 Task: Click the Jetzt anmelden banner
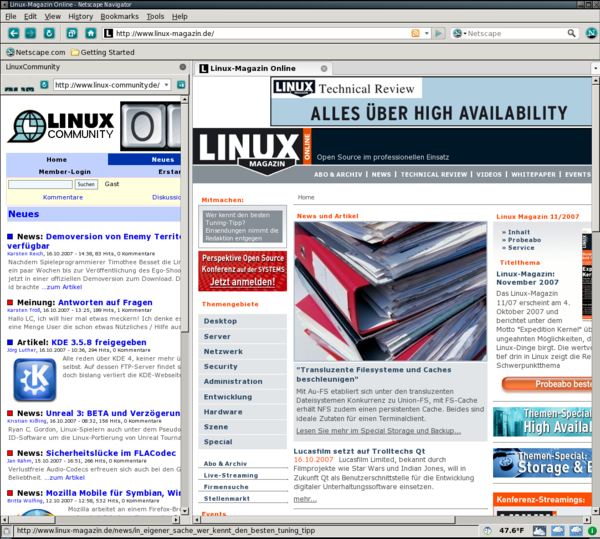[243, 271]
